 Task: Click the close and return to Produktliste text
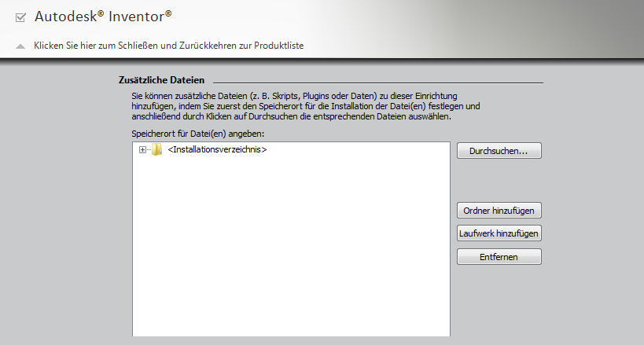tap(169, 46)
